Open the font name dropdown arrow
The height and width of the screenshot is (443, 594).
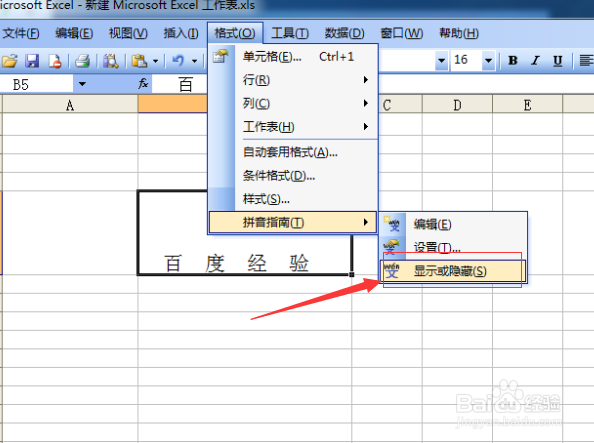tap(441, 60)
